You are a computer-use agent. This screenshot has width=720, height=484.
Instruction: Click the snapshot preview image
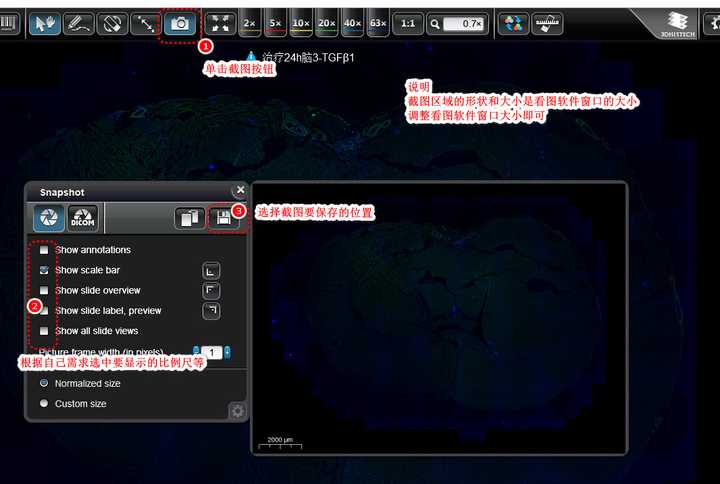(x=439, y=318)
